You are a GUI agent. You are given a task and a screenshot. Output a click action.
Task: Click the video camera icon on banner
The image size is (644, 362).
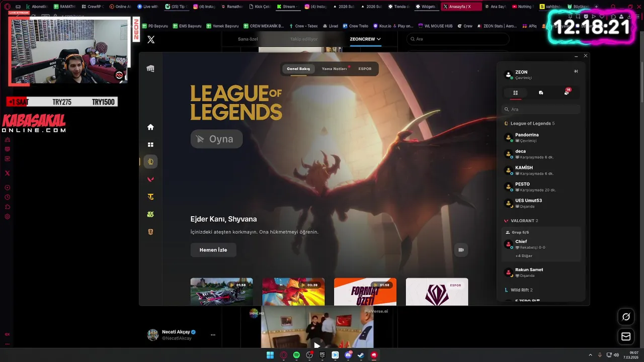tap(461, 250)
